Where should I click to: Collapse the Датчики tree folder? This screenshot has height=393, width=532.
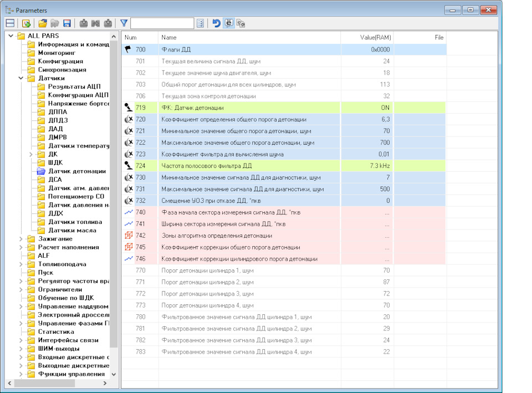point(21,78)
